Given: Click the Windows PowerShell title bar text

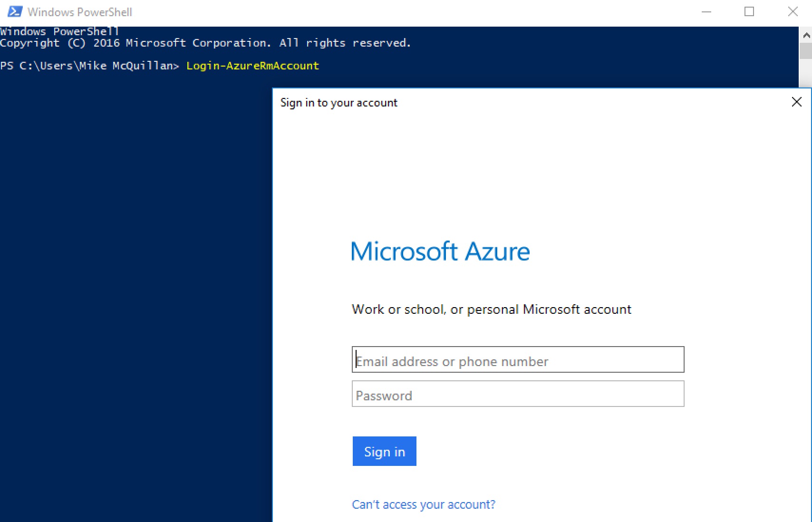Looking at the screenshot, I should click(x=80, y=12).
